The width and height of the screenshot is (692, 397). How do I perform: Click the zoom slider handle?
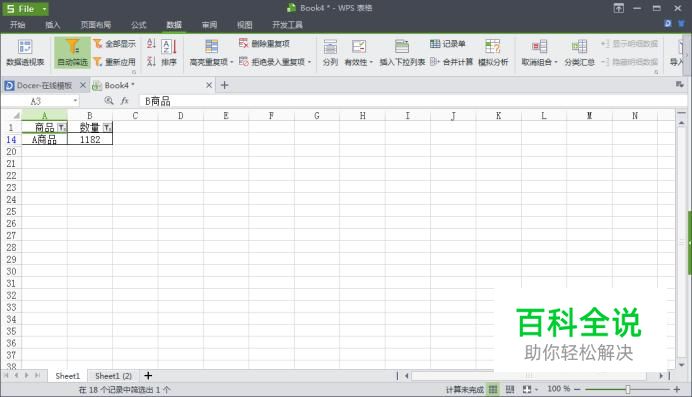[x=628, y=389]
